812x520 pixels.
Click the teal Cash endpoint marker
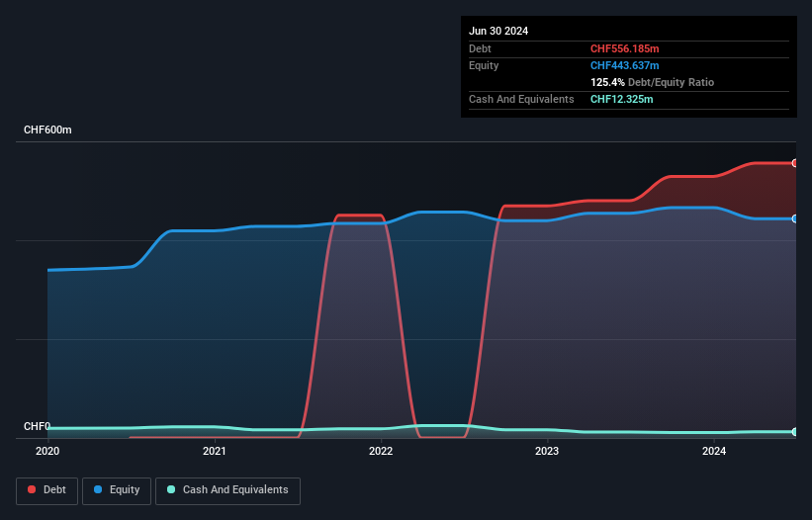click(x=795, y=432)
